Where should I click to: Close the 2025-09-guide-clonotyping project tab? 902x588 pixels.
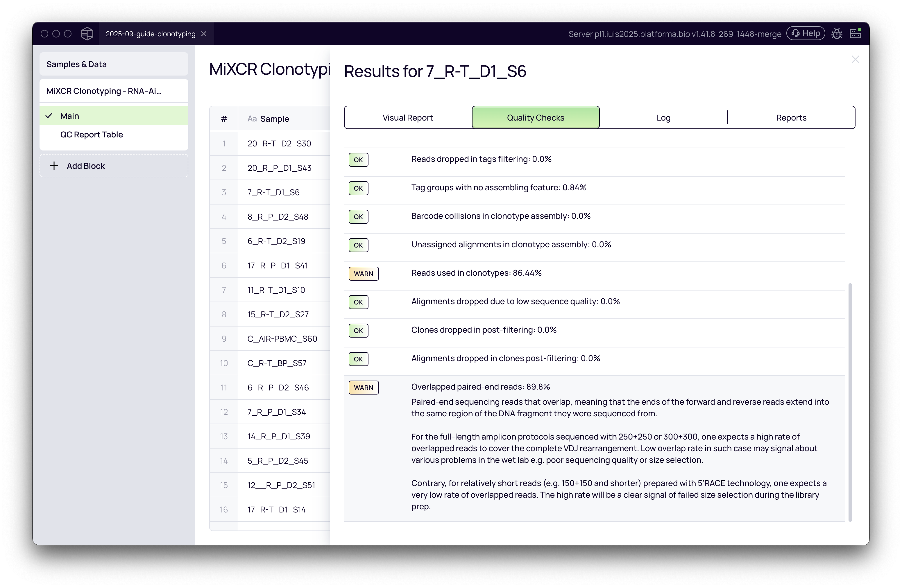[204, 34]
